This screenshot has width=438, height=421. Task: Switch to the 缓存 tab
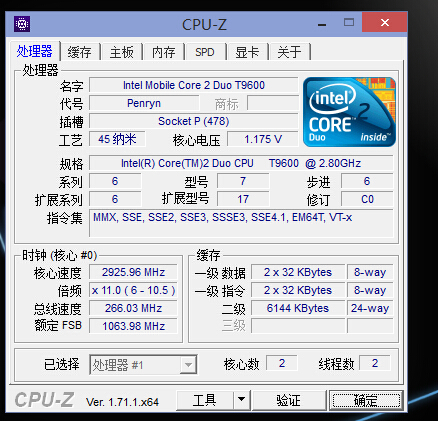[80, 52]
